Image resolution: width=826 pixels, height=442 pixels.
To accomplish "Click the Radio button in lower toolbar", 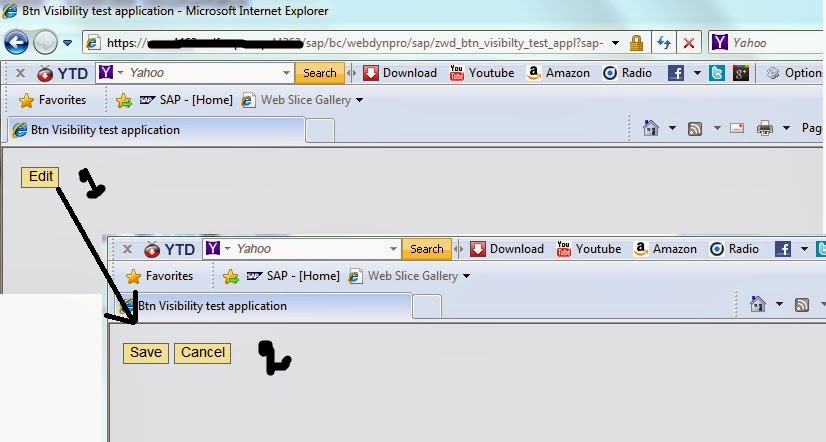I will coord(734,249).
